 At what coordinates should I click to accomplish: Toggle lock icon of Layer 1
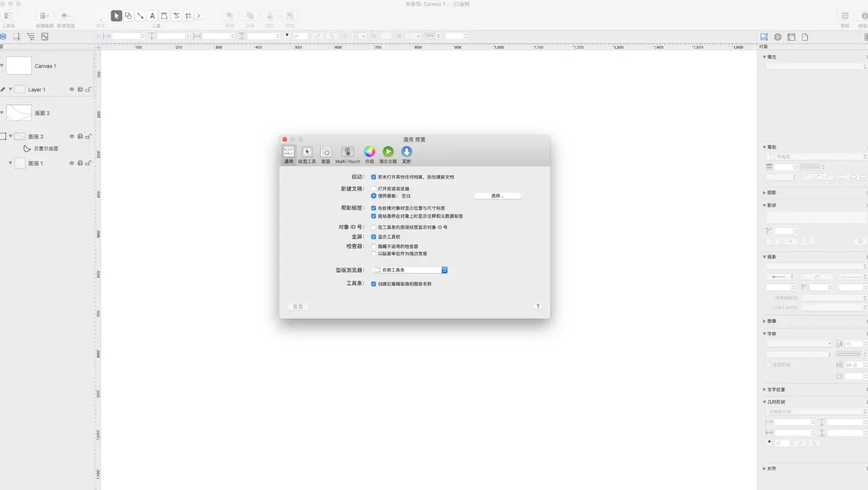coord(89,89)
